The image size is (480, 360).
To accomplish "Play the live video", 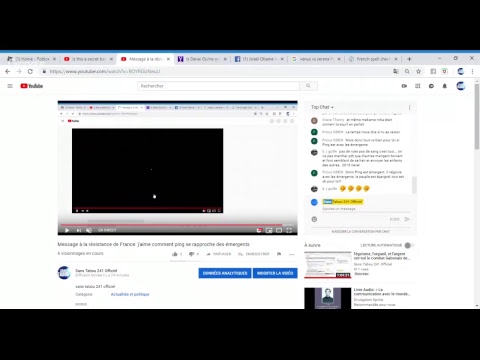I will [x=67, y=230].
